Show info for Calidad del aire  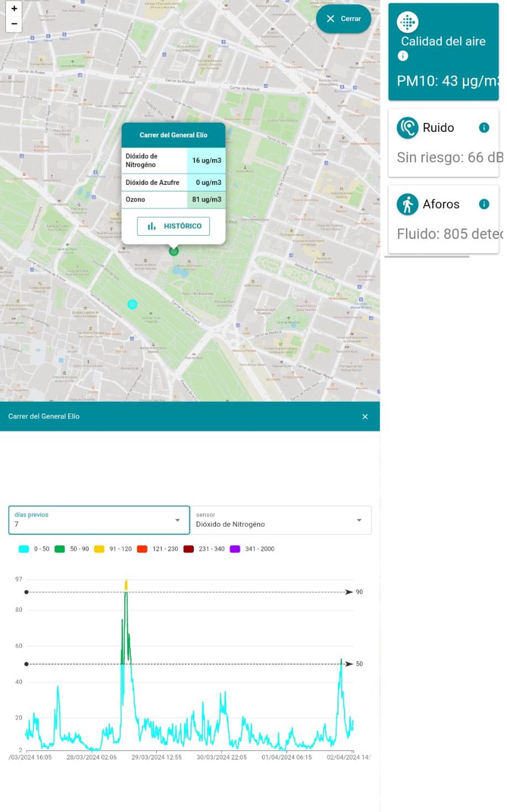click(x=403, y=56)
